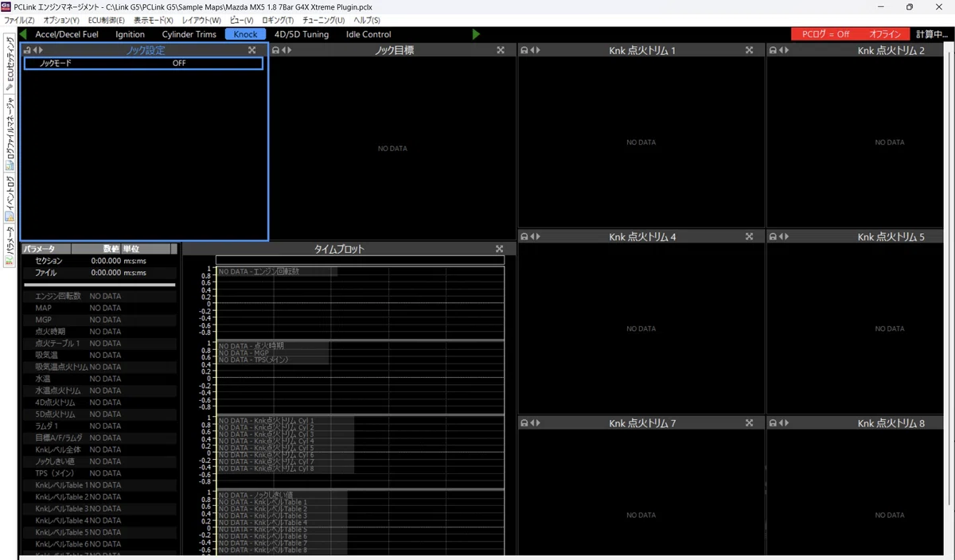Click the オフライン connection status
955x560 pixels.
pyautogui.click(x=885, y=34)
